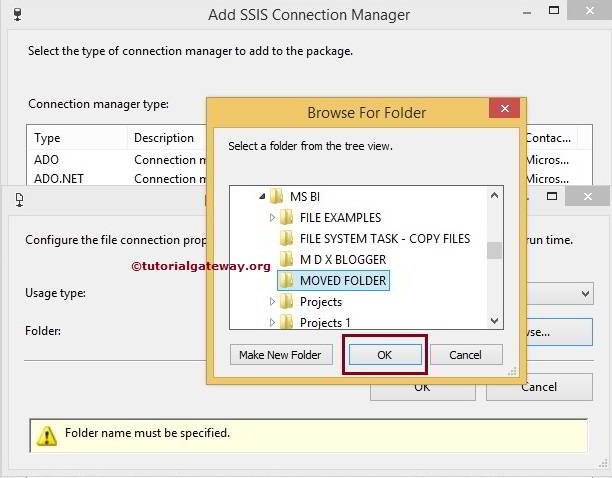Click the folder tree scroll up arrow

(494, 195)
